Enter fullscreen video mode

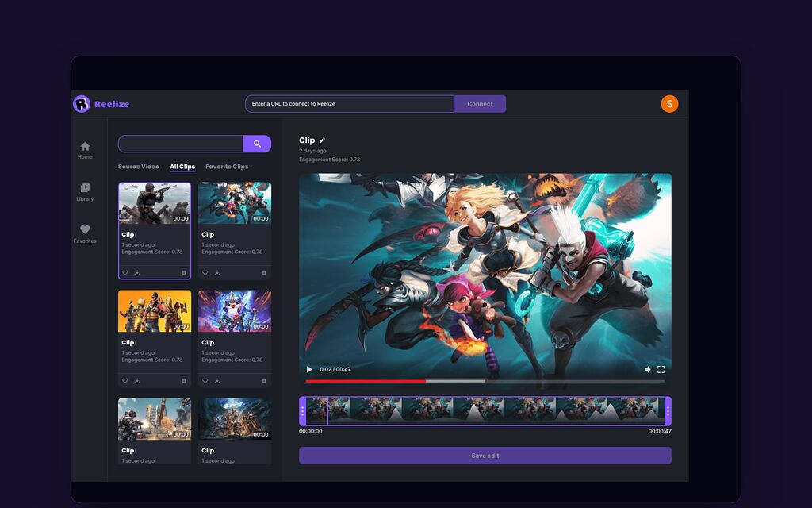661,370
